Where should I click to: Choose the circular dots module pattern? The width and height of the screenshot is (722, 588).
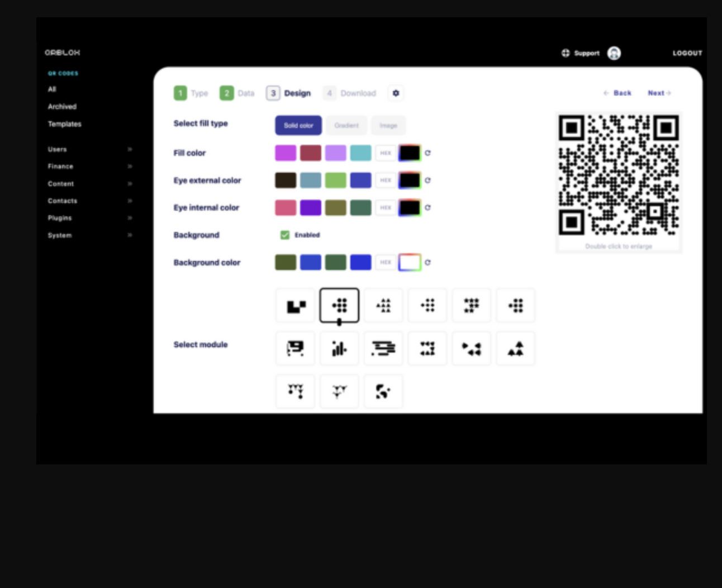click(x=339, y=305)
